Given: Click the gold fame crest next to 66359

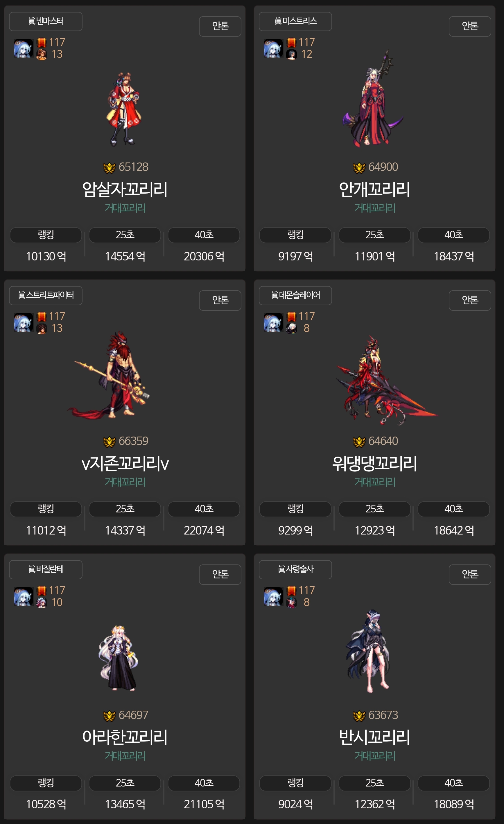Looking at the screenshot, I should point(109,442).
